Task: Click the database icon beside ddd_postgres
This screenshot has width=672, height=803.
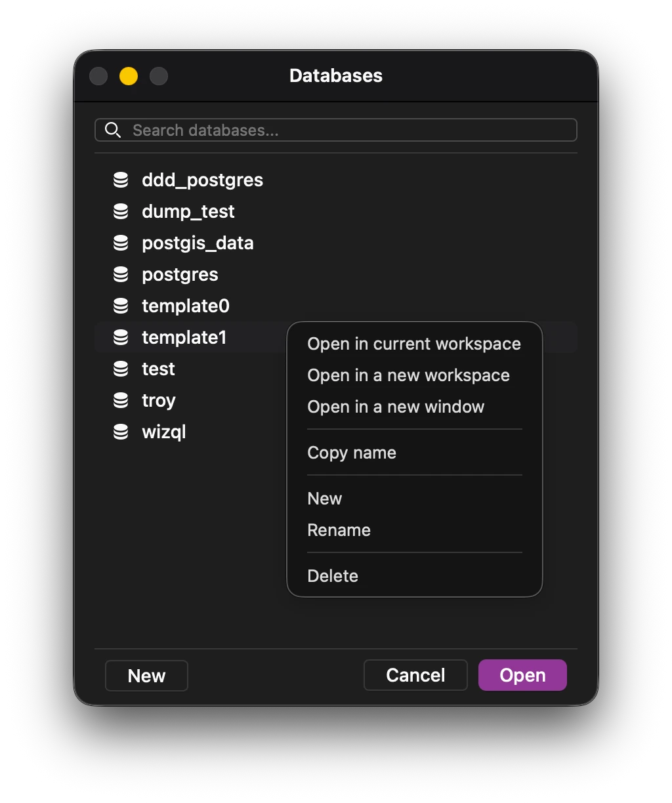Action: coord(122,180)
